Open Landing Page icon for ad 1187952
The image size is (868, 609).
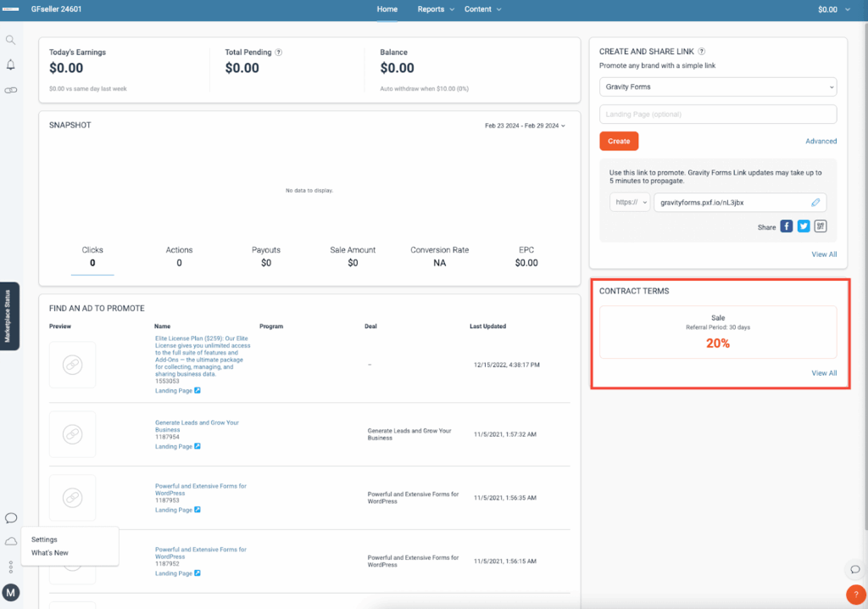[198, 573]
